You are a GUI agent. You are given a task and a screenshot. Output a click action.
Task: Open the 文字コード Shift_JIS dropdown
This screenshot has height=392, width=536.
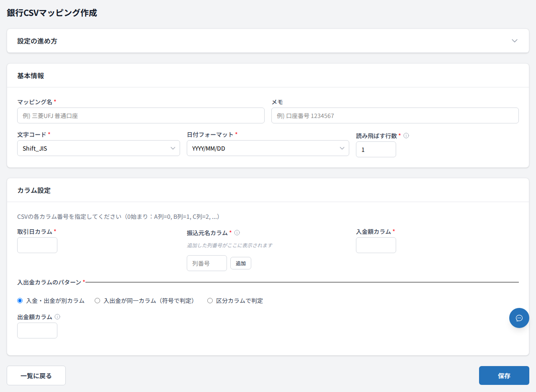tap(98, 148)
